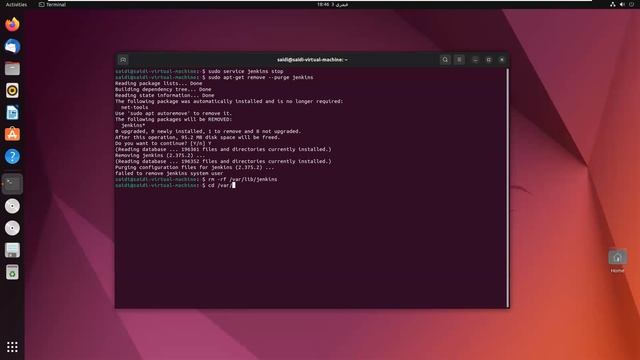Open the Home folder desktop icon
Viewport: 640px width, 360px height.
click(618, 260)
